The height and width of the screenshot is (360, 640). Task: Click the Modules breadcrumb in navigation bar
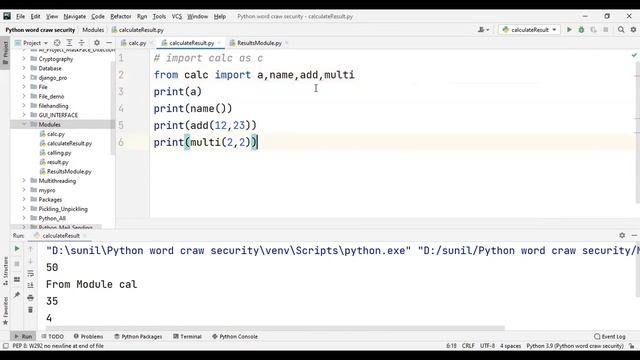(x=93, y=30)
